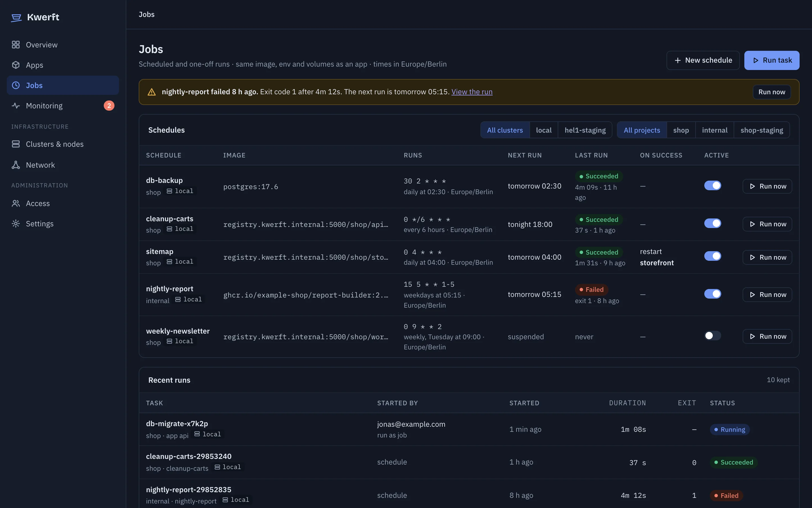Click the local cluster icon under weekly-newsletter
Image resolution: width=812 pixels, height=508 pixels.
tap(169, 341)
